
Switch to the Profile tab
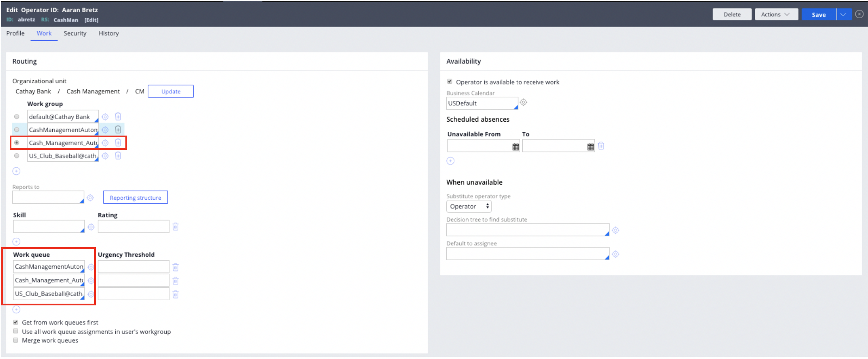point(15,33)
